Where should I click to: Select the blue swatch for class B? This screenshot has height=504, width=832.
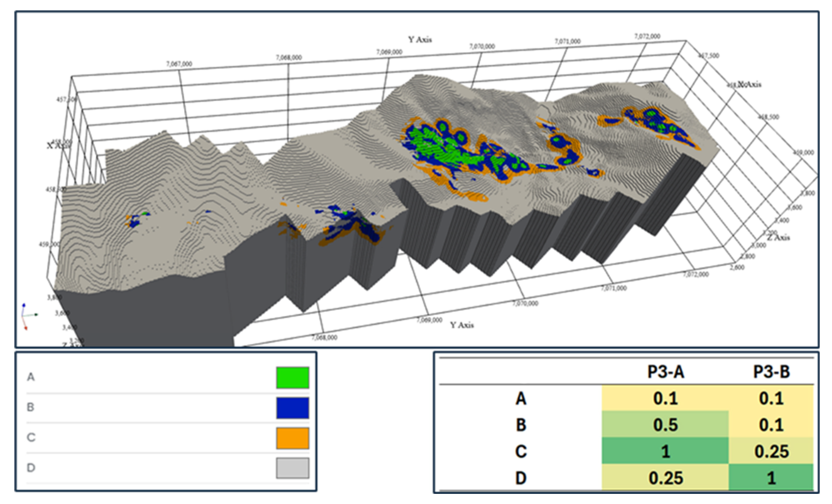(292, 408)
